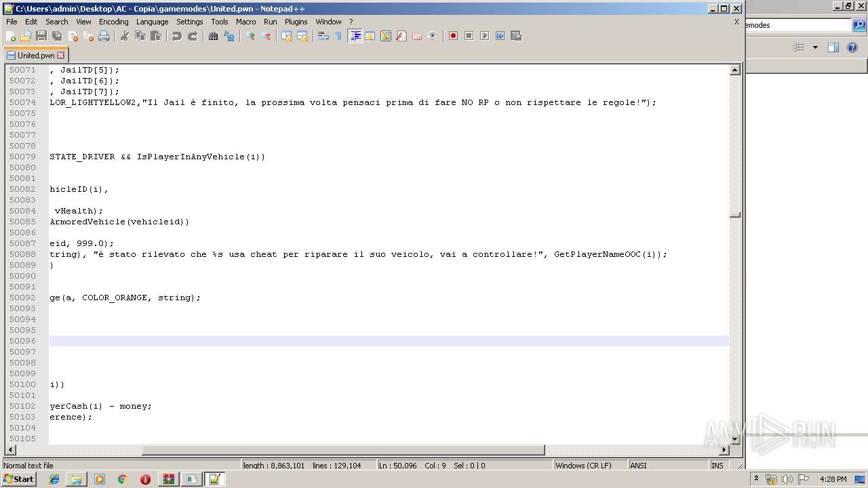Redo the last undone edit

click(x=193, y=36)
